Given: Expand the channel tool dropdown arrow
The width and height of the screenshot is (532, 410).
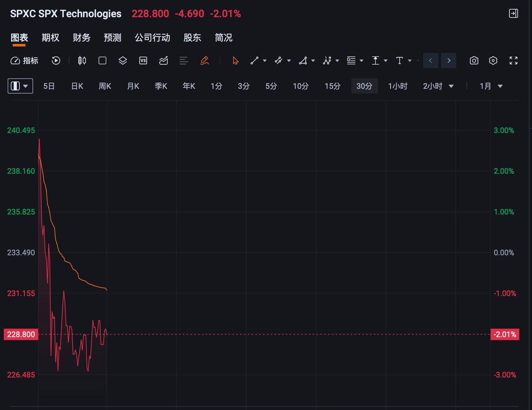Looking at the screenshot, I should 289,61.
